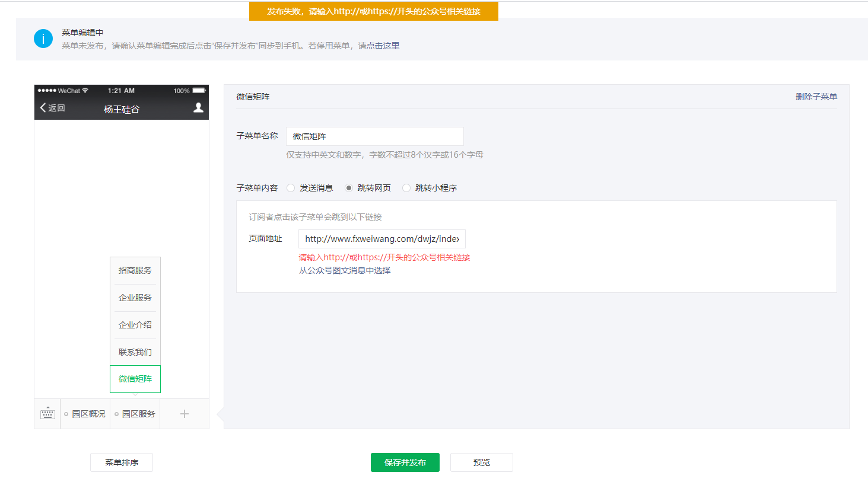This screenshot has height=479, width=868.
Task: Click the blue info icon in the notice bar
Action: [43, 39]
